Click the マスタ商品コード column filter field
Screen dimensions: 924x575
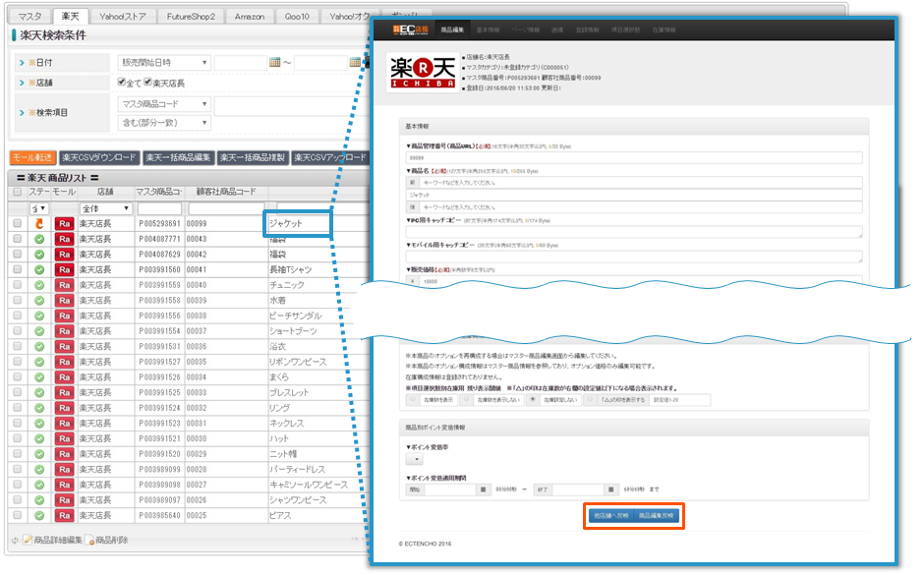pyautogui.click(x=159, y=208)
